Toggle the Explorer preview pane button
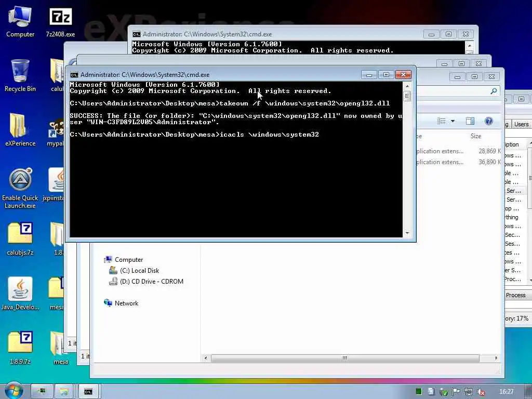532x399 pixels. [470, 121]
